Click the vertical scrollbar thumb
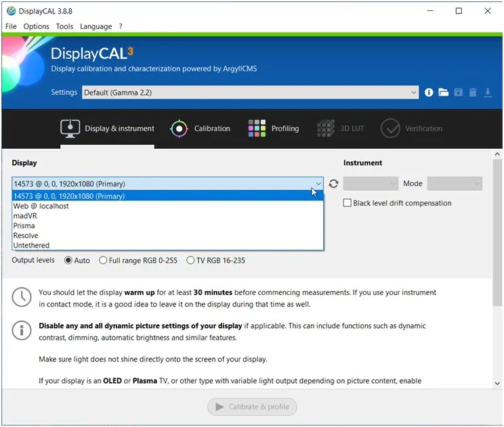Screen dimensions: 504x427 [497, 232]
